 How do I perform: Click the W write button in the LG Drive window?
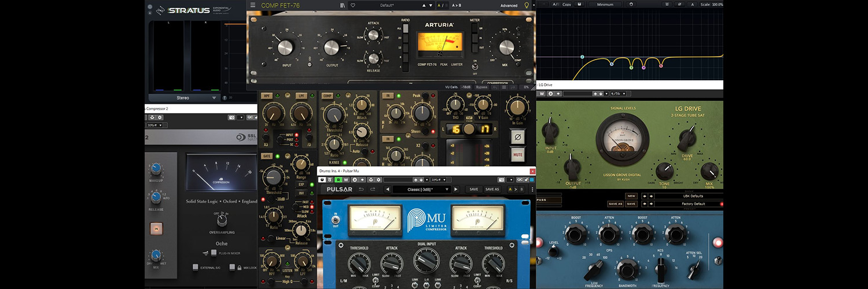542,94
